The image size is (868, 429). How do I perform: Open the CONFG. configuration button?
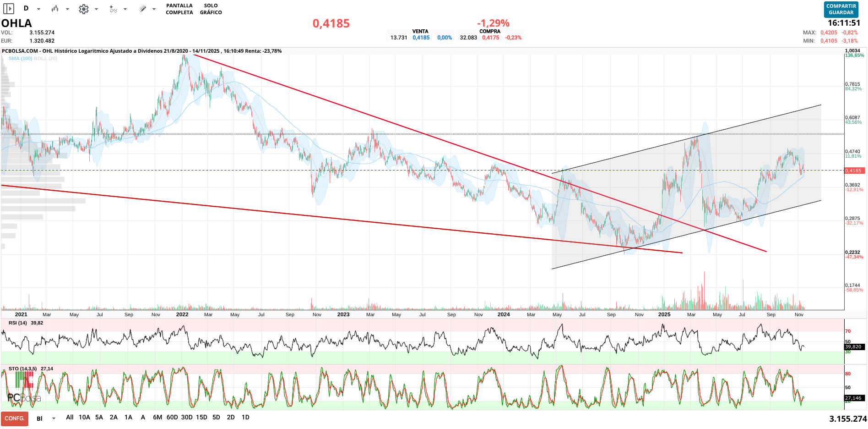tap(15, 418)
